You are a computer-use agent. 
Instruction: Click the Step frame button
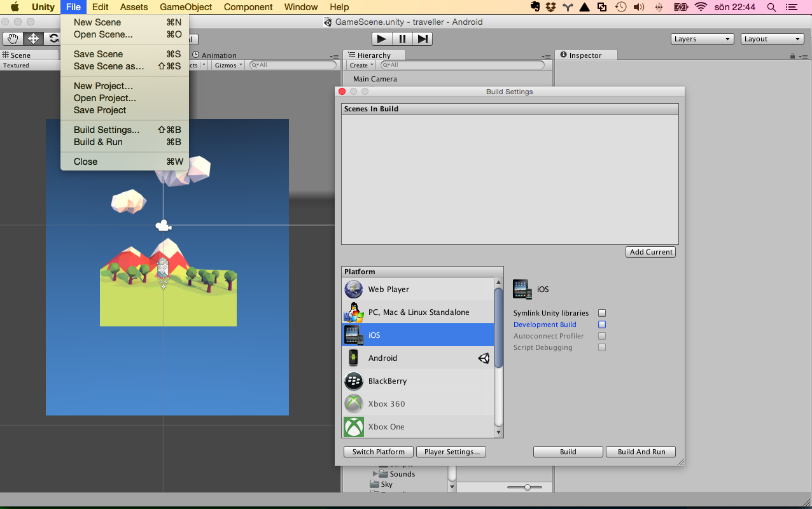423,39
